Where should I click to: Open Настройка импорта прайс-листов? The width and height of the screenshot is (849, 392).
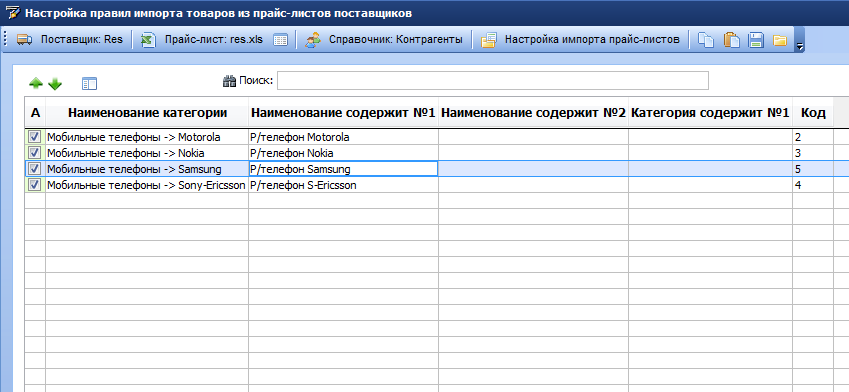coord(592,40)
